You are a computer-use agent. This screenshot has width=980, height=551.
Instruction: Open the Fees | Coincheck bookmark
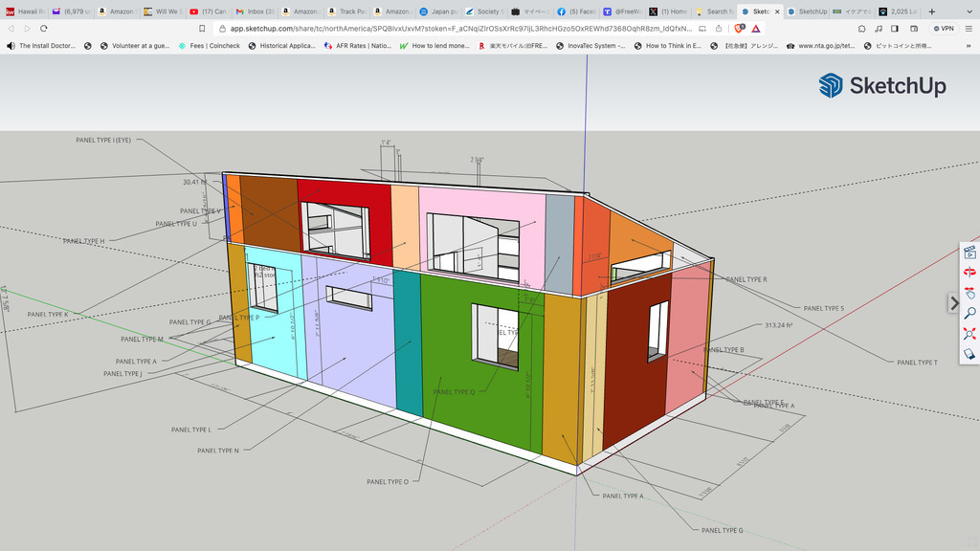pyautogui.click(x=208, y=46)
